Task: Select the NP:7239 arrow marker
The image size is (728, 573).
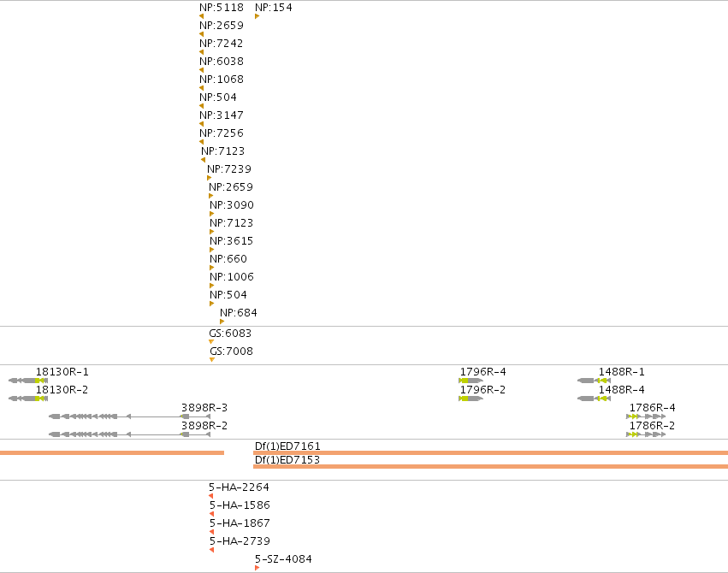Action: [x=210, y=178]
